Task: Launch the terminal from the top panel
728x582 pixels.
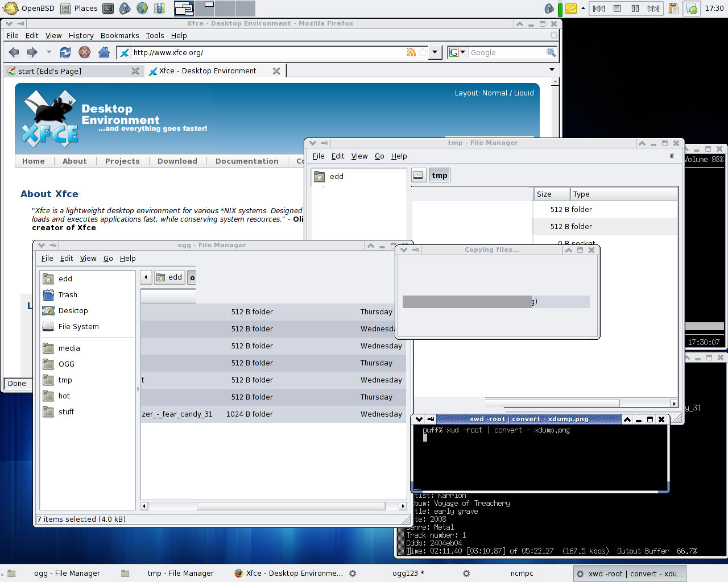Action: point(108,8)
